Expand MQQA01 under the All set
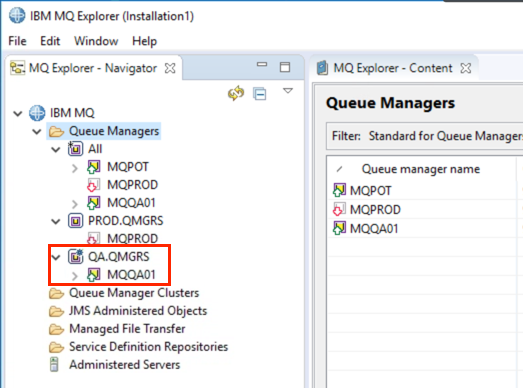 pyautogui.click(x=75, y=204)
